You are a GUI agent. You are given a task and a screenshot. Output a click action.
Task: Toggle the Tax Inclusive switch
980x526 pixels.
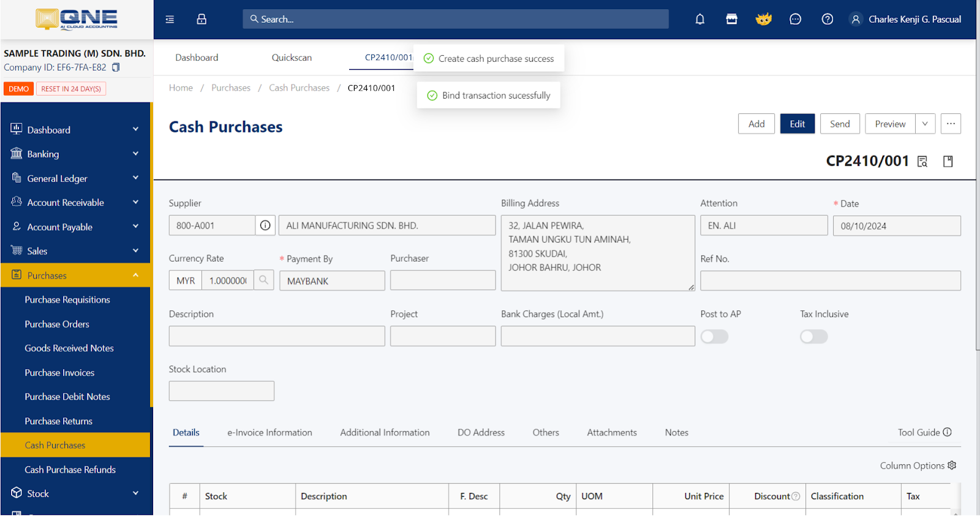click(x=814, y=337)
